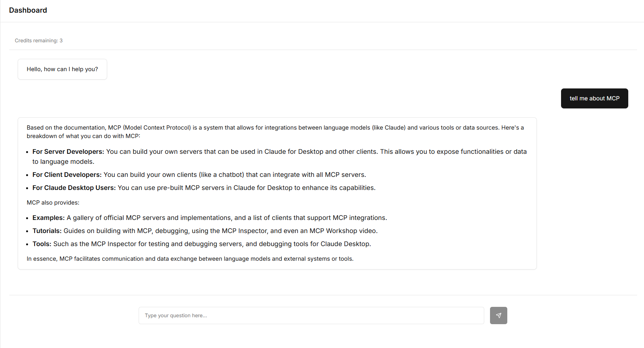Open the Dashboard heading
This screenshot has width=644, height=348.
(x=28, y=10)
